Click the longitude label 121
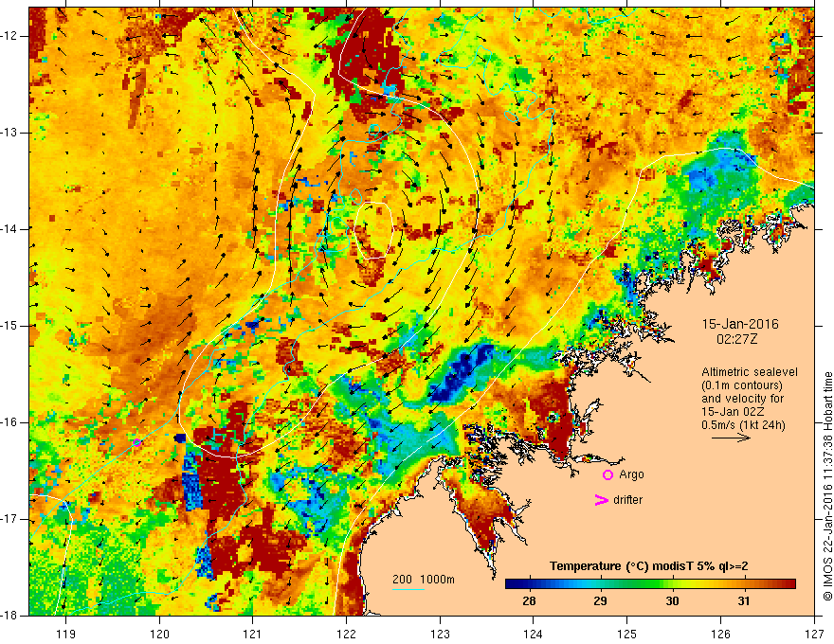 pyautogui.click(x=253, y=634)
